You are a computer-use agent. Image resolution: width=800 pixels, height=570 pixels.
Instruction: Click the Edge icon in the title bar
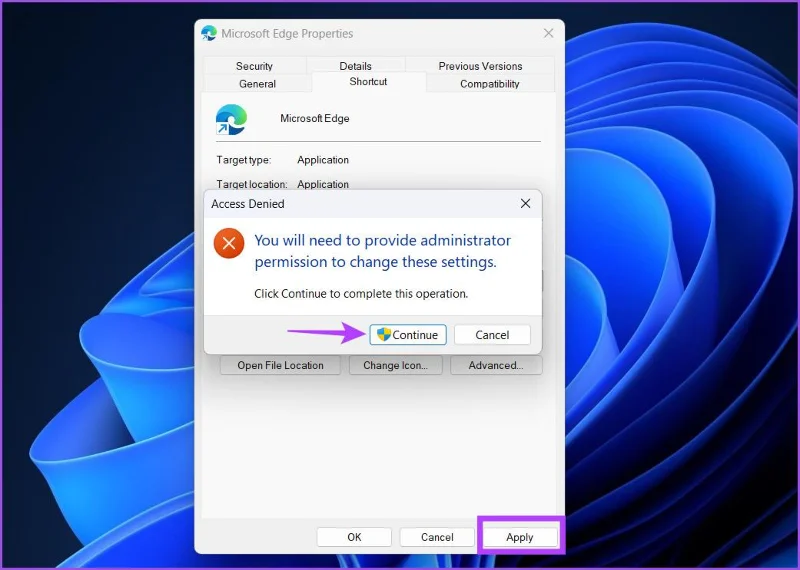(x=209, y=33)
